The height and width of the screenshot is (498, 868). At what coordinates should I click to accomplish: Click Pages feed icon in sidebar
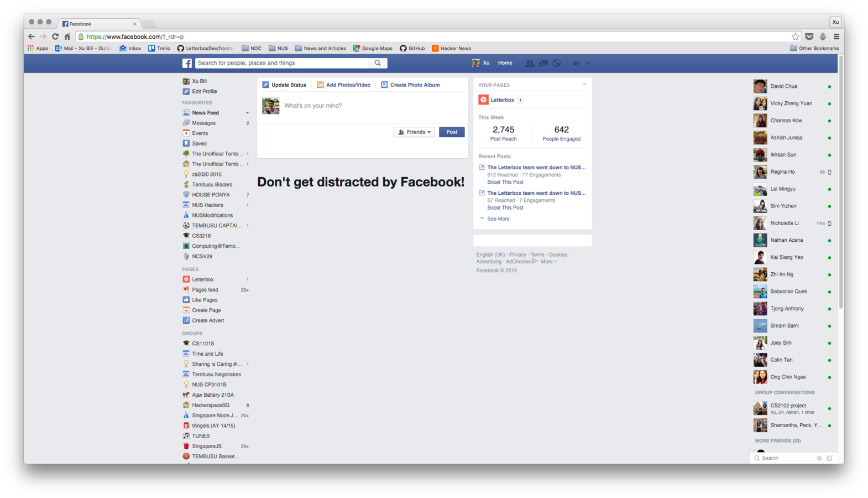186,289
